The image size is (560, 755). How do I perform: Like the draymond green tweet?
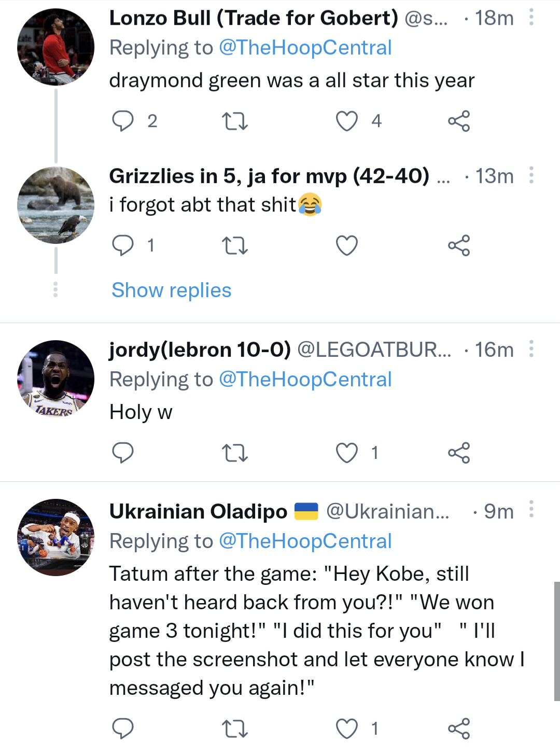click(x=347, y=121)
